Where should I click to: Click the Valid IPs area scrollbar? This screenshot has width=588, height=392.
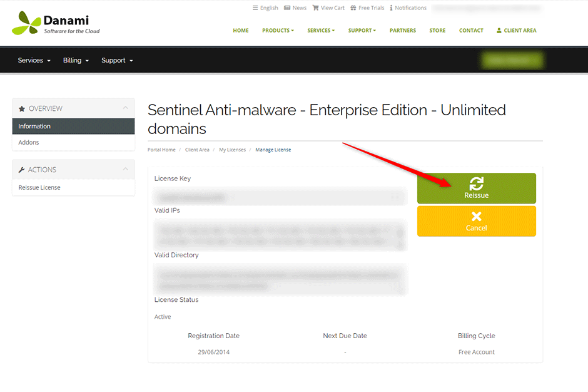click(400, 236)
